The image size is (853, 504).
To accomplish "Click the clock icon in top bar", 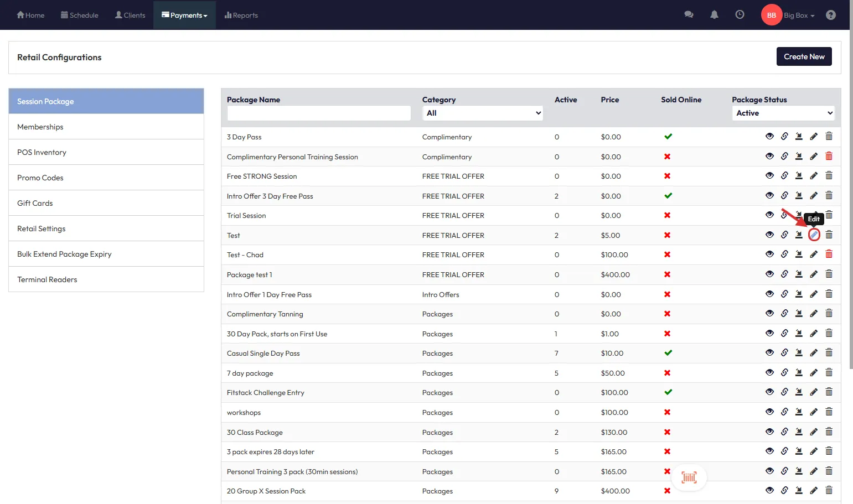I will (740, 15).
